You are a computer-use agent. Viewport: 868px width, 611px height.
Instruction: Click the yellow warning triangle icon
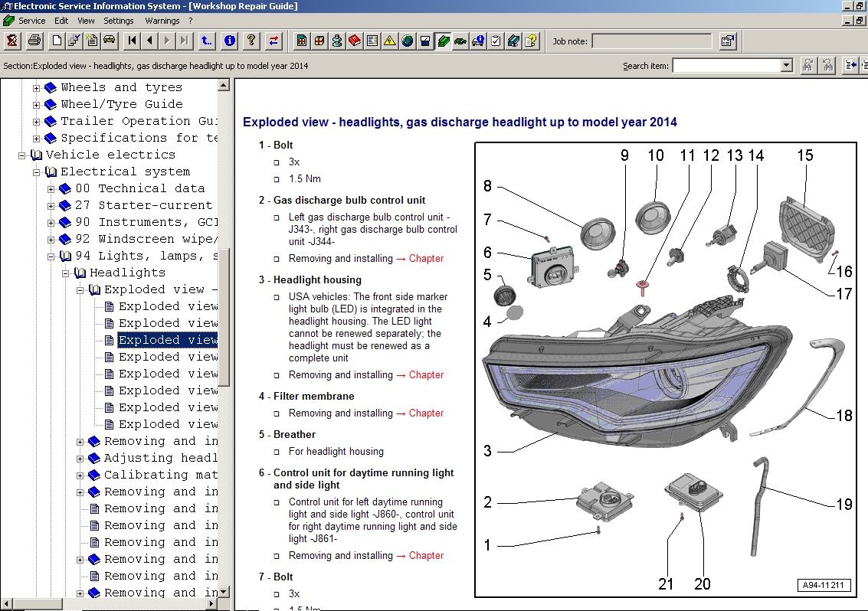click(390, 41)
